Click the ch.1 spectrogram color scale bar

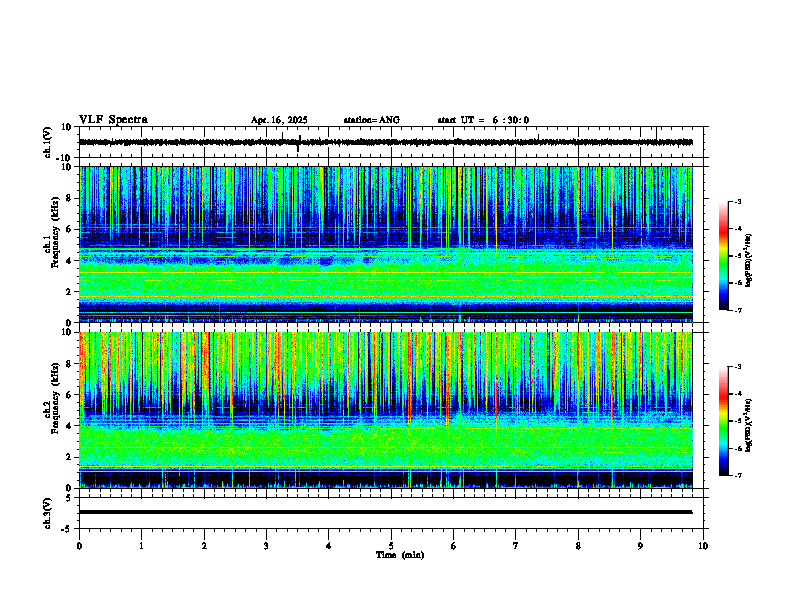pos(723,256)
